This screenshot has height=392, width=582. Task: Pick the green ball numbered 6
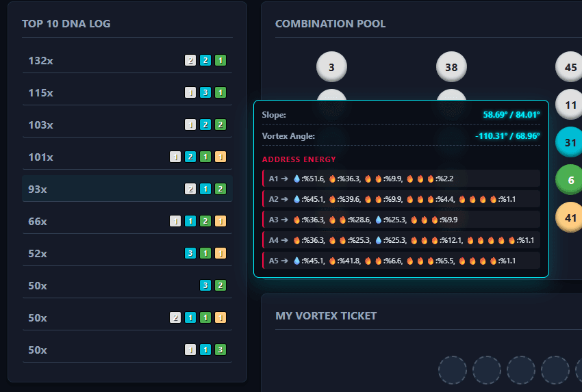[570, 181]
